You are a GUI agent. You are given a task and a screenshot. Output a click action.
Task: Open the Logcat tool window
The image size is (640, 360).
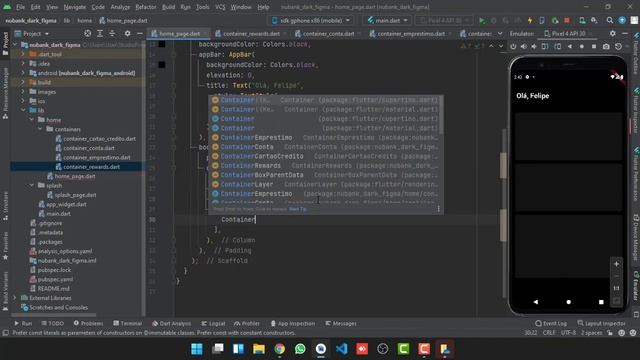[x=213, y=323]
